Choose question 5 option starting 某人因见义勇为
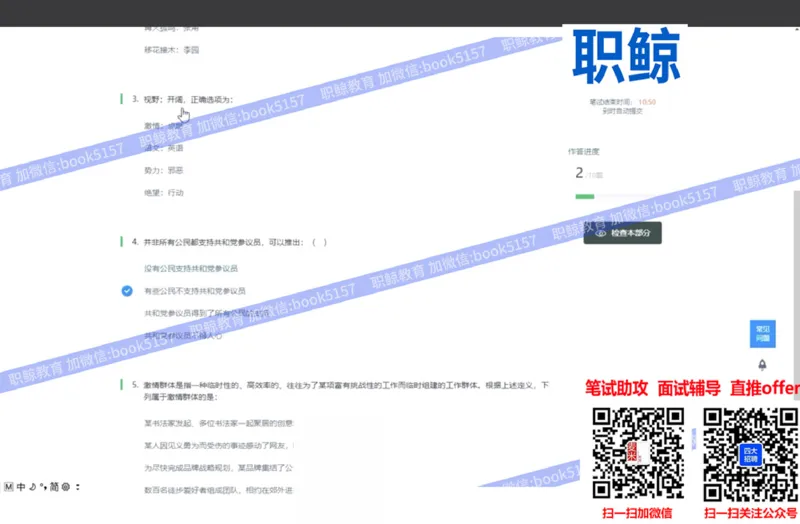Viewport: 800px width, 524px height. pyautogui.click(x=219, y=445)
